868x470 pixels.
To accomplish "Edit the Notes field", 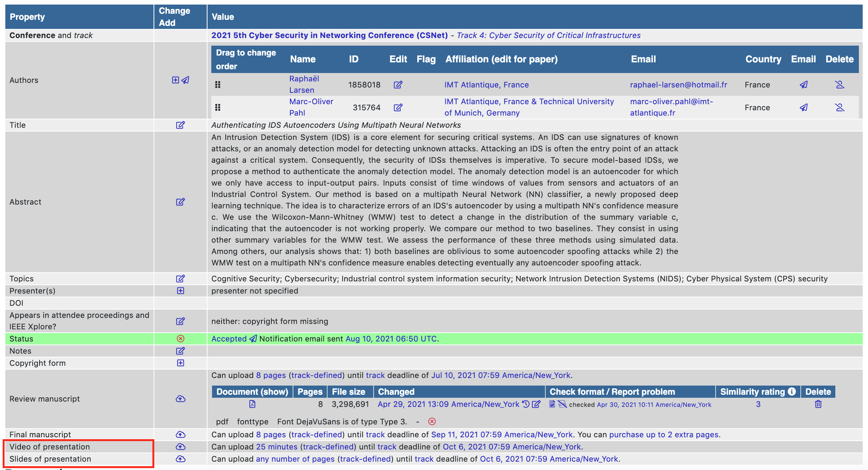I will (x=181, y=351).
